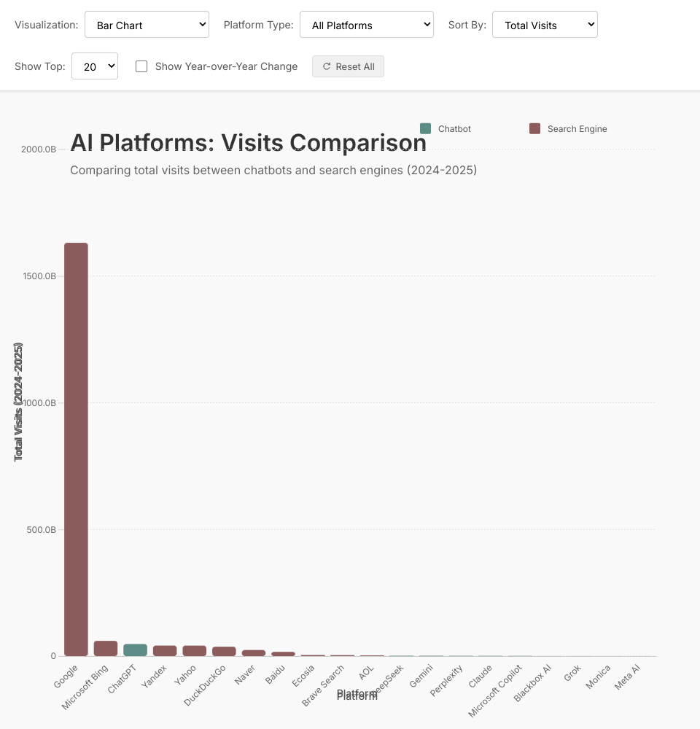The width and height of the screenshot is (700, 729).
Task: Click the green ChatGPT bar
Action: tap(135, 650)
